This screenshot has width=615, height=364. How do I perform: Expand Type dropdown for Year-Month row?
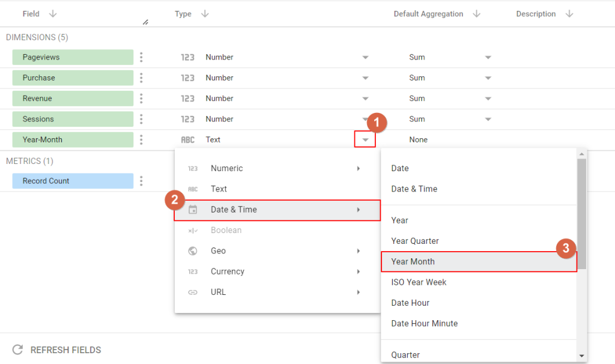click(365, 140)
